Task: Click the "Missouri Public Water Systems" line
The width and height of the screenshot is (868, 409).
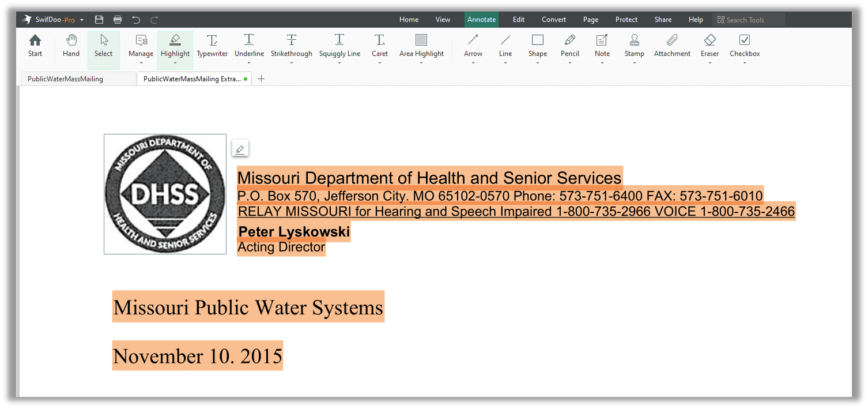Action: pyautogui.click(x=248, y=307)
